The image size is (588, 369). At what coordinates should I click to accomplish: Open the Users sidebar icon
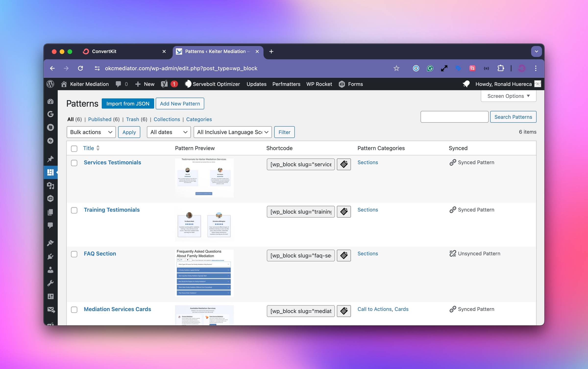(50, 270)
